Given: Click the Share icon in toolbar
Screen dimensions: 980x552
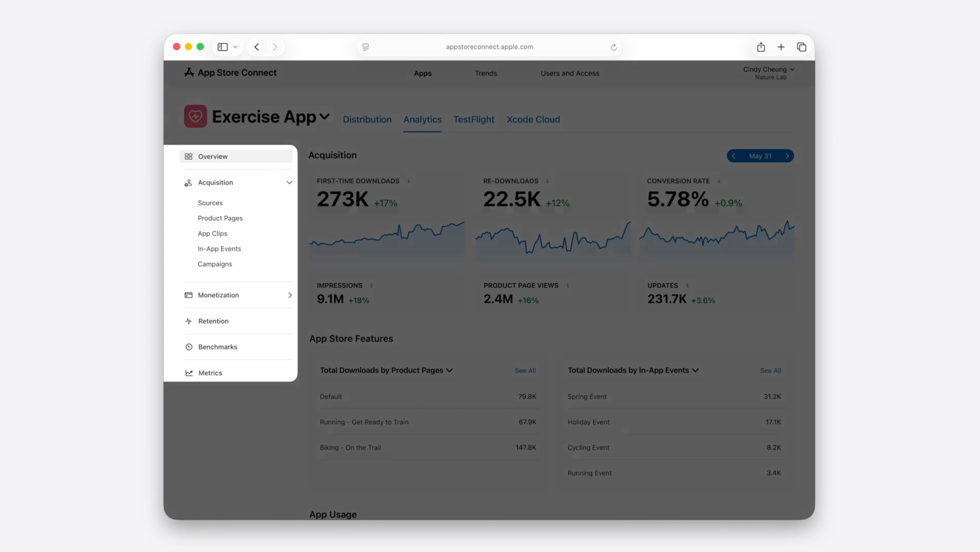Looking at the screenshot, I should point(761,47).
